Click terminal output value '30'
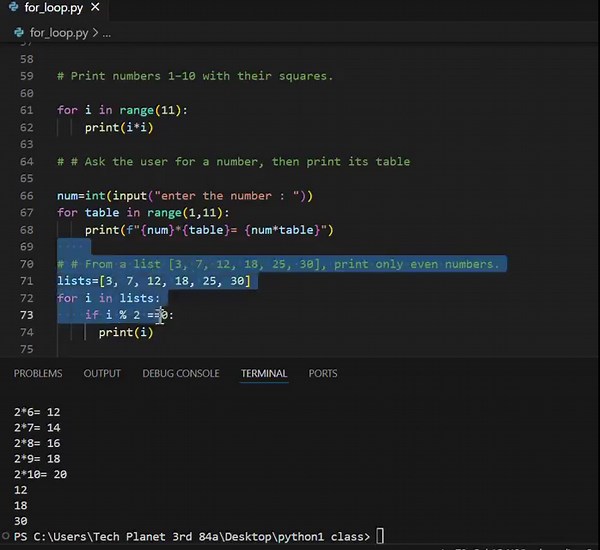 [21, 521]
